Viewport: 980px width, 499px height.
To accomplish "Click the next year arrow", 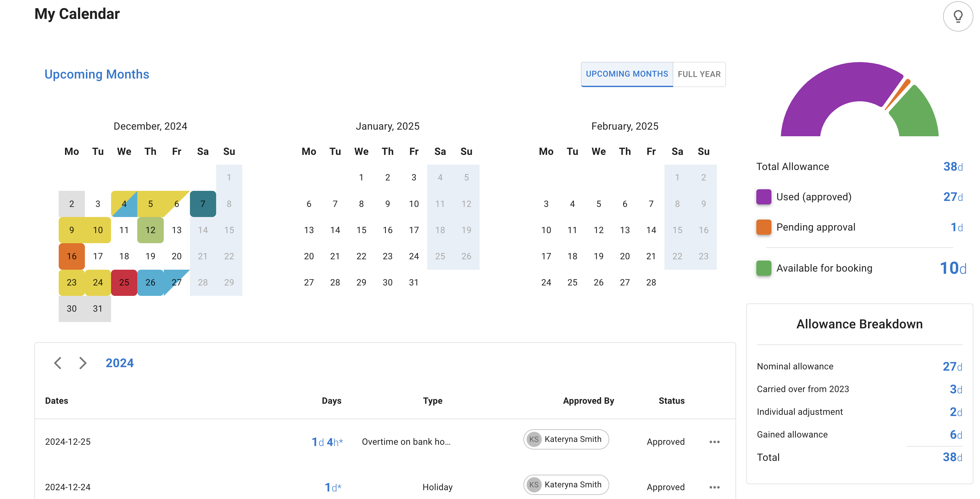I will [x=83, y=363].
